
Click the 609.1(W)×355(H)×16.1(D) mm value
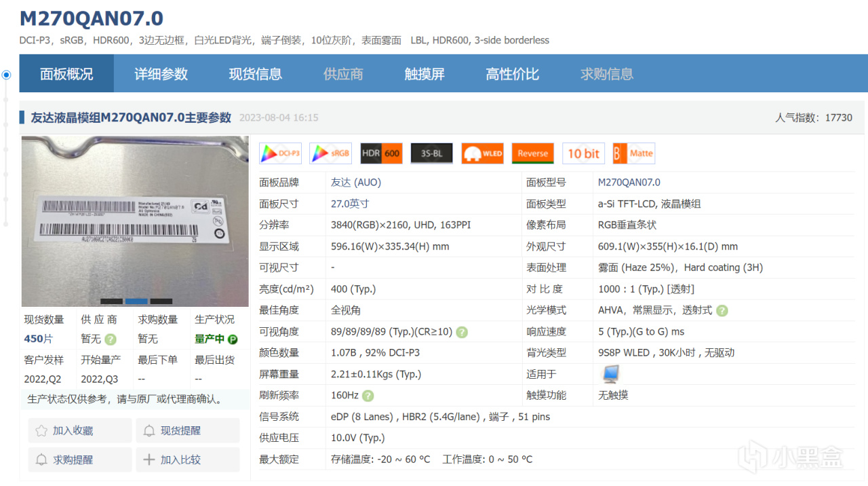pos(668,246)
